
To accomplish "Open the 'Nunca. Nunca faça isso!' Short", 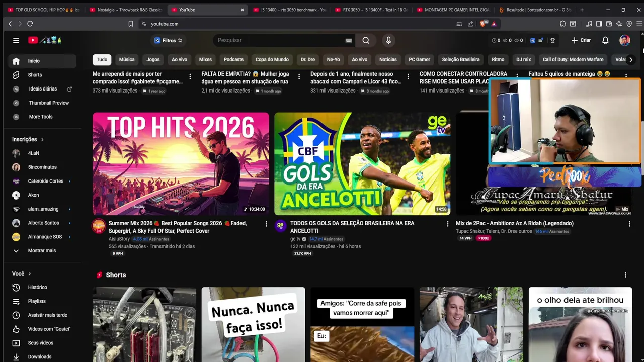I will [x=253, y=324].
